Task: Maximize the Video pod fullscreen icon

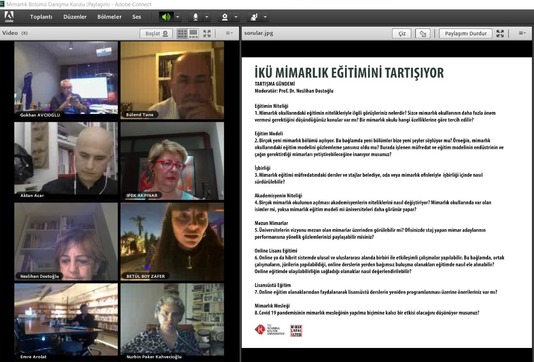Action: pos(207,33)
